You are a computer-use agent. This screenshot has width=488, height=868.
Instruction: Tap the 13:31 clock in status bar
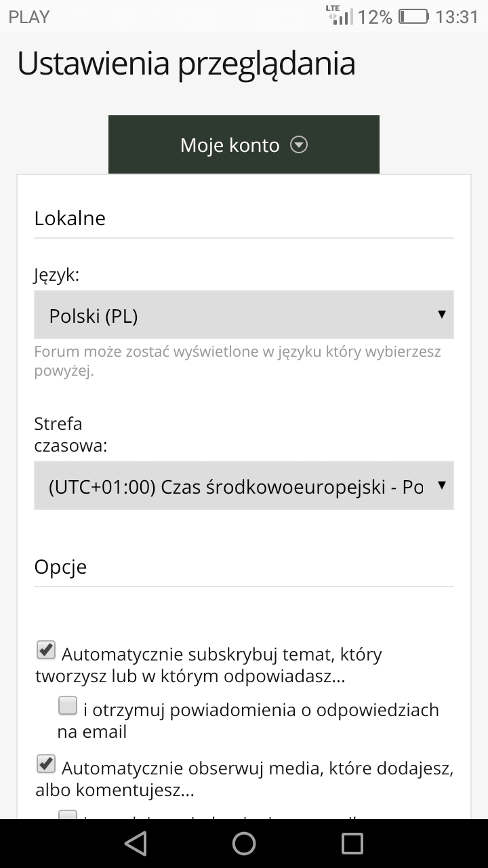tap(457, 17)
